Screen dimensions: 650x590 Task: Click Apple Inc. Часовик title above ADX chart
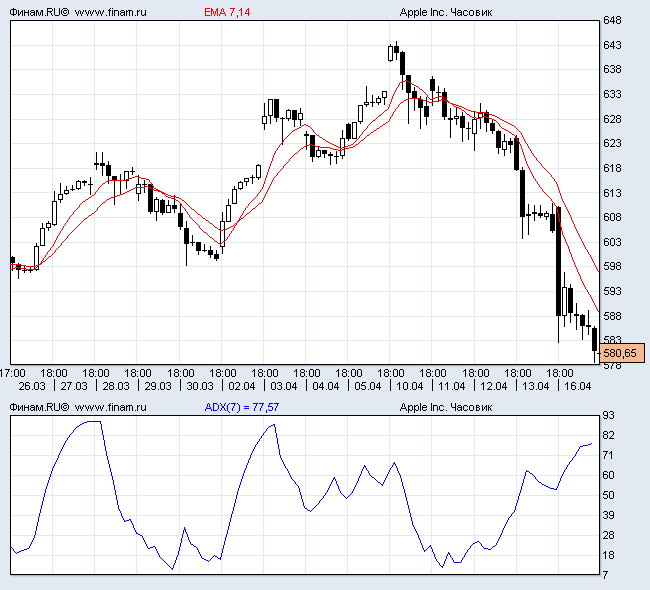coord(446,407)
